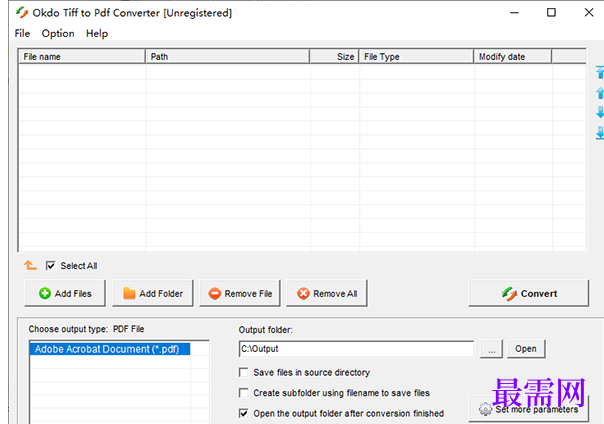This screenshot has height=424, width=604.
Task: Click into the Output folder path field
Action: (356, 349)
